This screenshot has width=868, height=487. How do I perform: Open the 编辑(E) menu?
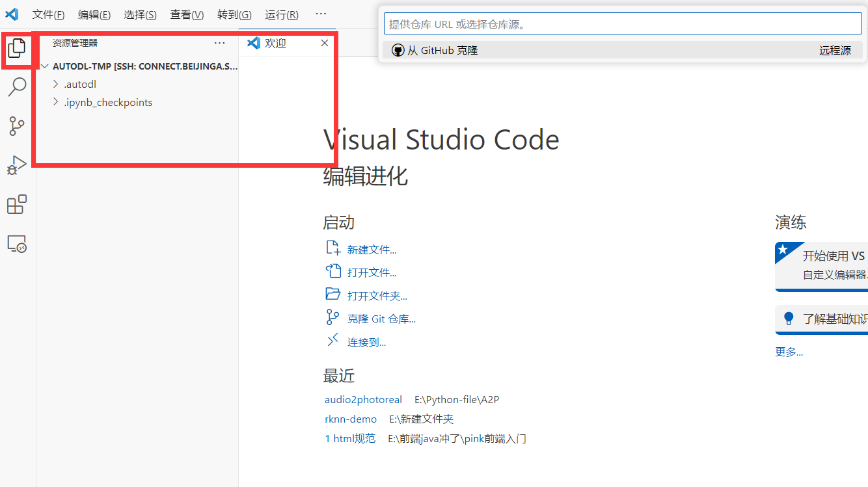point(94,14)
